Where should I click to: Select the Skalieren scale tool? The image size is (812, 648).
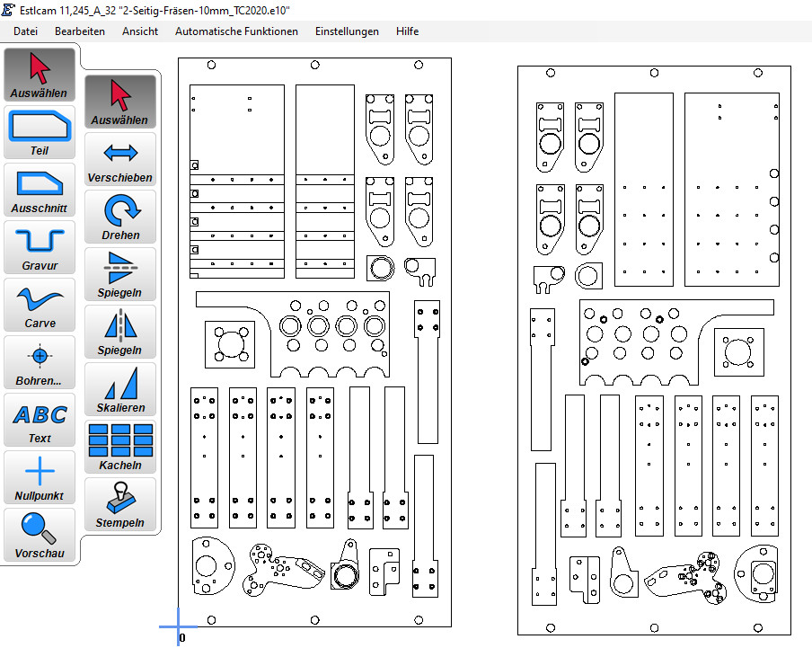coord(120,389)
